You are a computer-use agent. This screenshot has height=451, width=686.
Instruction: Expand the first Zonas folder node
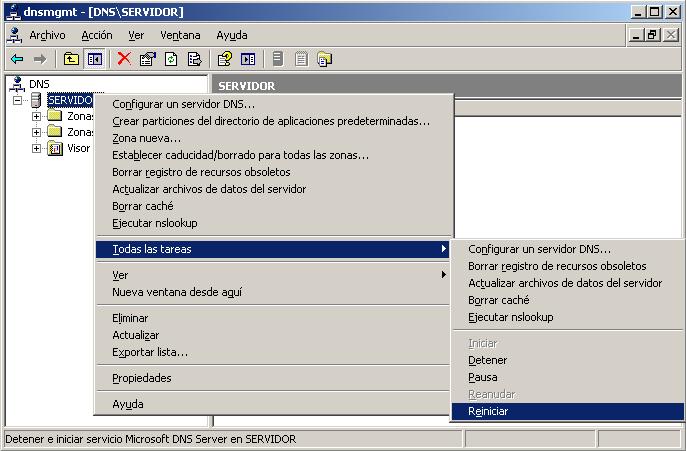click(x=37, y=116)
